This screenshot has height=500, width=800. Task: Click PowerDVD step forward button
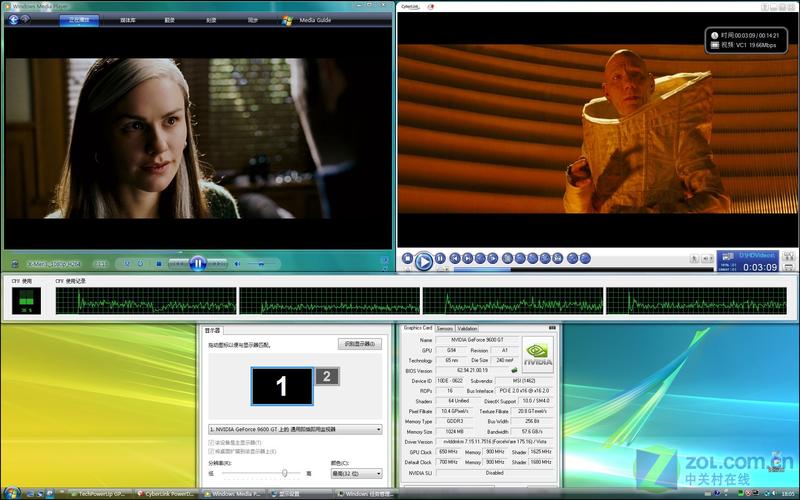point(492,258)
